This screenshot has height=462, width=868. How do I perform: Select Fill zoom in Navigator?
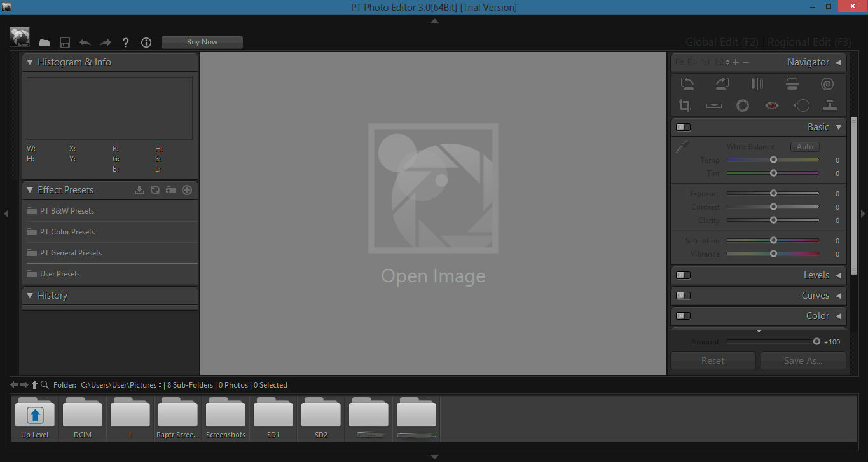pos(692,62)
